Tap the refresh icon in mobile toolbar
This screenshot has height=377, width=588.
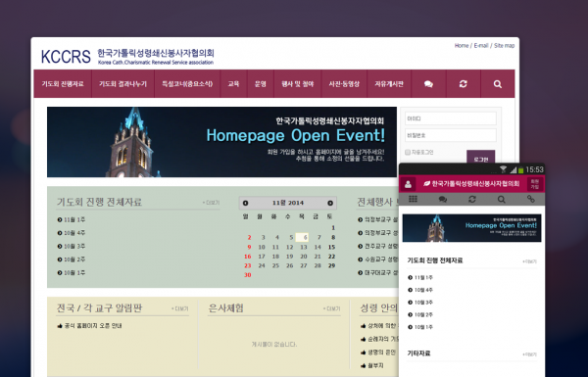click(x=471, y=199)
